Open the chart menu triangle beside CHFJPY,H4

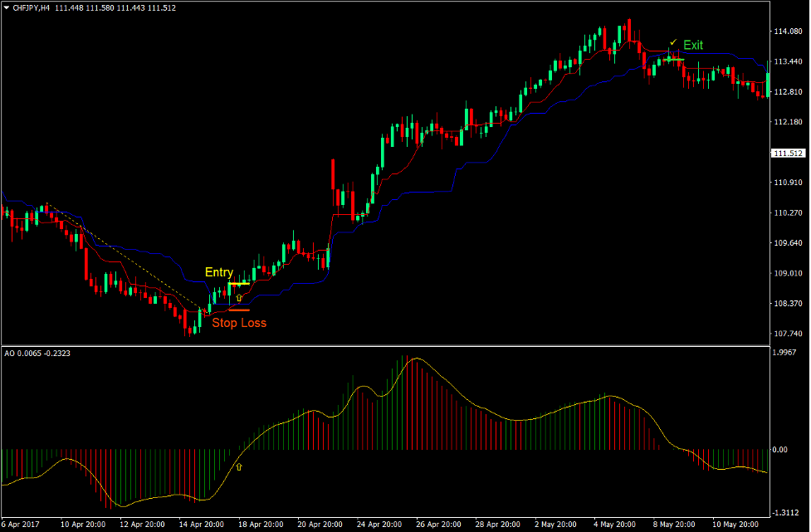[7, 7]
